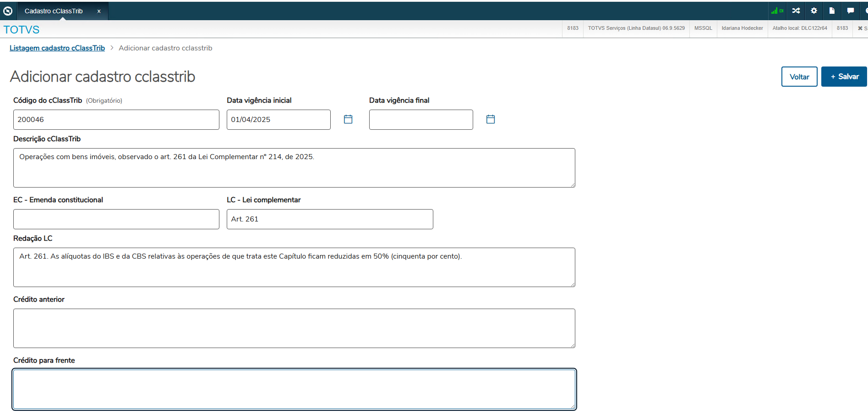Click the TOTVS Serviços (Linha Datasul) version entry
868x415 pixels.
click(x=636, y=28)
